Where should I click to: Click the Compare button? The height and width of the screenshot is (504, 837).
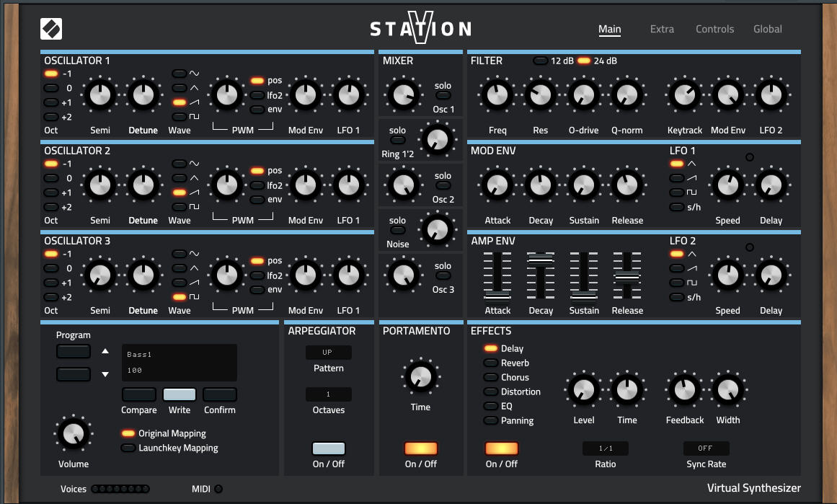[x=139, y=394]
